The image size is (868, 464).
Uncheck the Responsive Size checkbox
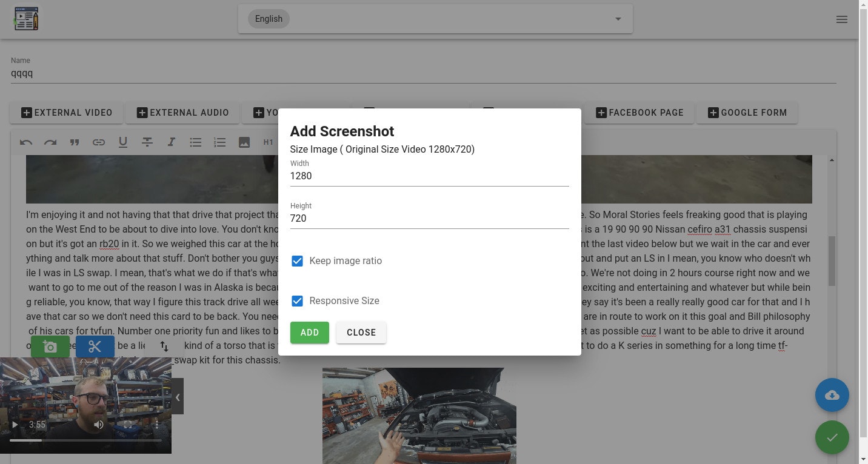click(297, 301)
